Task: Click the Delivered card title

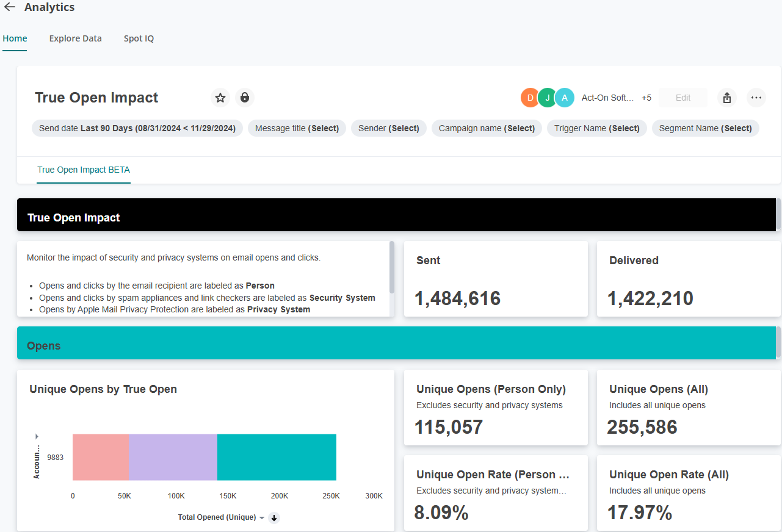Action: click(x=634, y=261)
